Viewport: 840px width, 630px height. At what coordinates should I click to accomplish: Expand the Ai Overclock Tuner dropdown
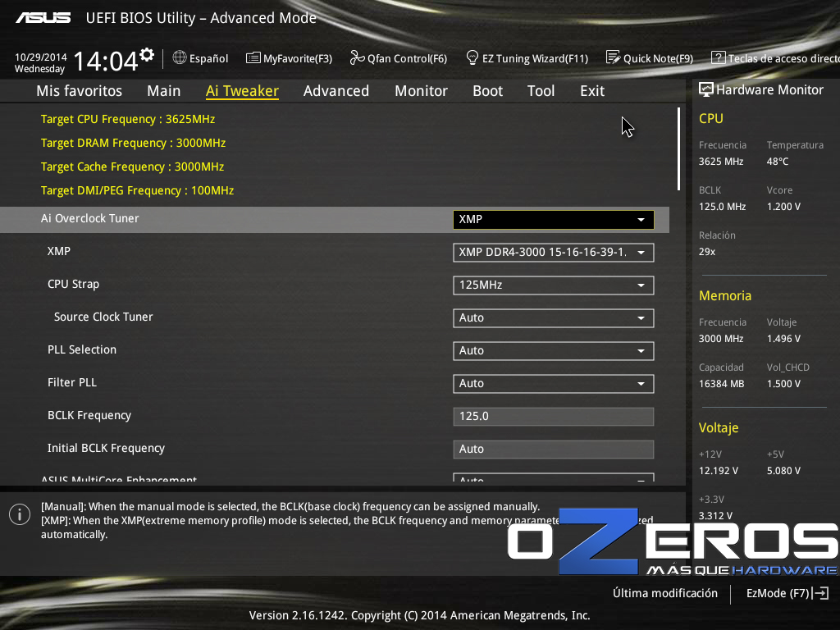(554, 220)
